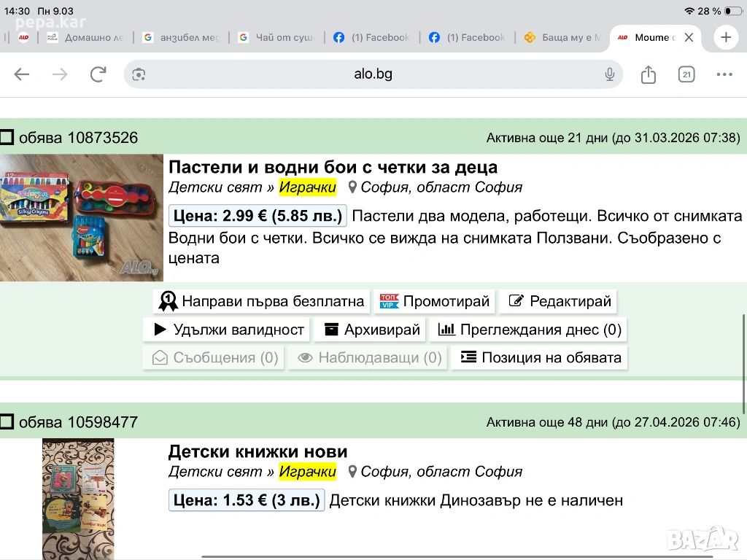Open Позиция на обявата
The image size is (747, 560).
pos(540,357)
